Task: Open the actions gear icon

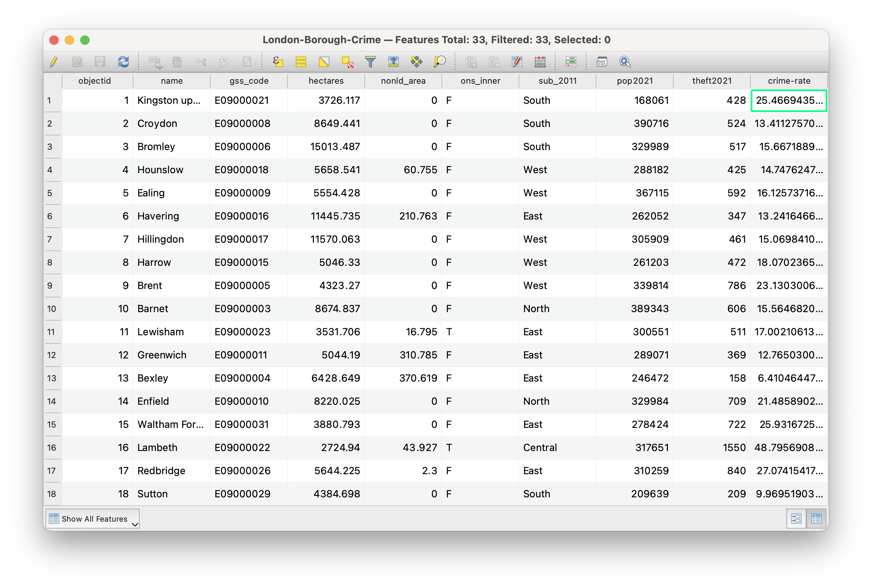Action: point(625,62)
